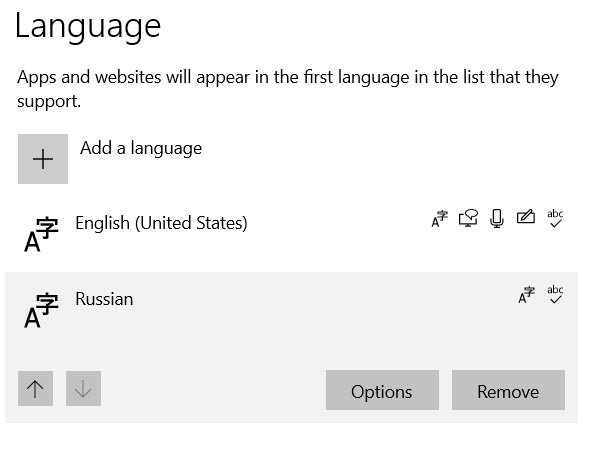Click the text-to-speech icon for English
This screenshot has width=601, height=450.
pyautogui.click(x=468, y=218)
